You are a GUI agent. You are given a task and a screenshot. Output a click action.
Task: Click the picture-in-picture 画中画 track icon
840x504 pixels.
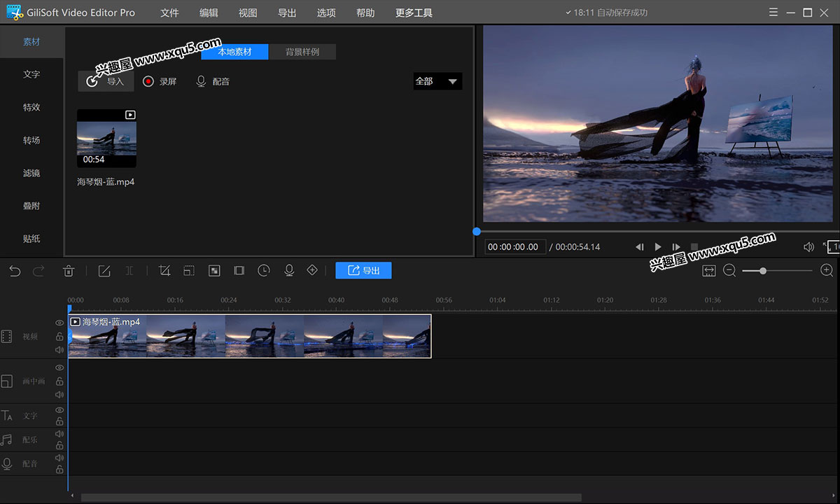(x=7, y=381)
